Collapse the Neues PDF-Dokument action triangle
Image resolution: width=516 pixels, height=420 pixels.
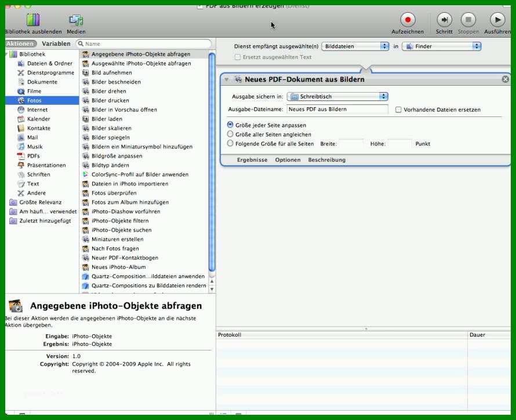(226, 79)
